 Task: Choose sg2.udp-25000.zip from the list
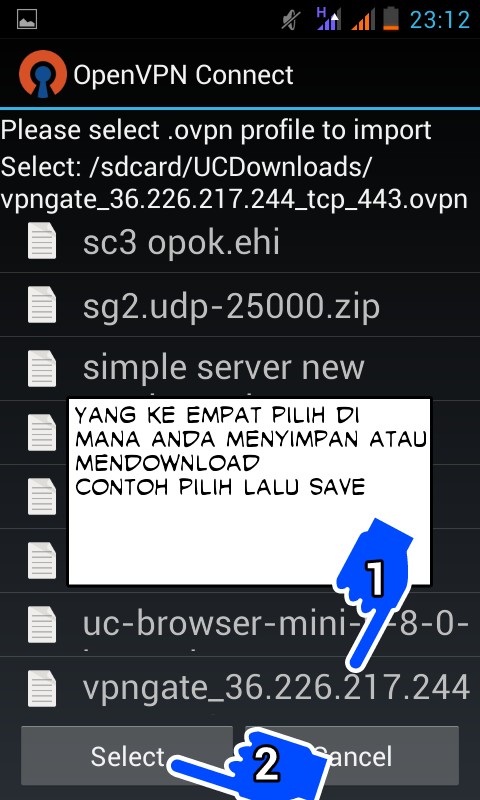240,305
